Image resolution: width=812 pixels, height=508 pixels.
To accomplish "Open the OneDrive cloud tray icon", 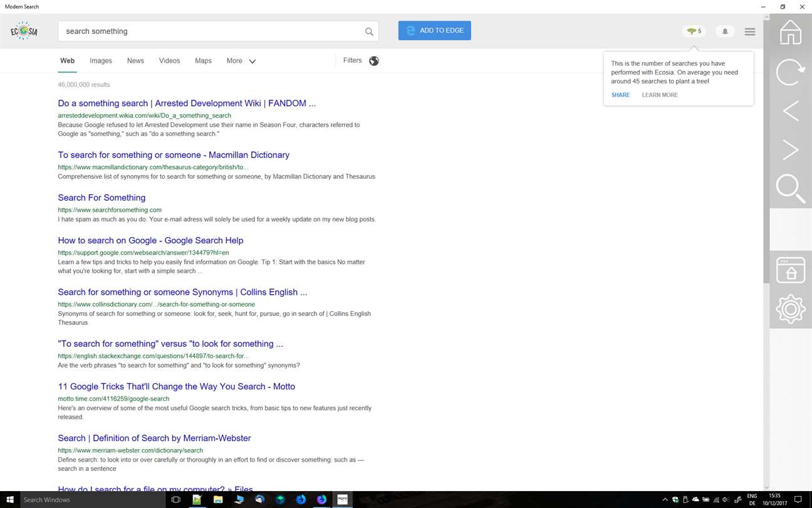I will click(695, 500).
